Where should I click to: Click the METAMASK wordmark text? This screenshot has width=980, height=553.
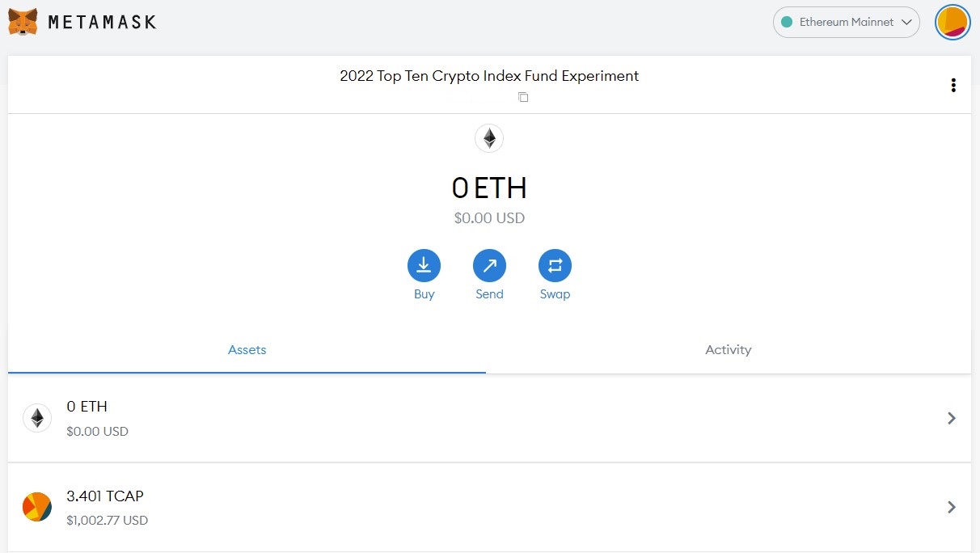pyautogui.click(x=102, y=23)
